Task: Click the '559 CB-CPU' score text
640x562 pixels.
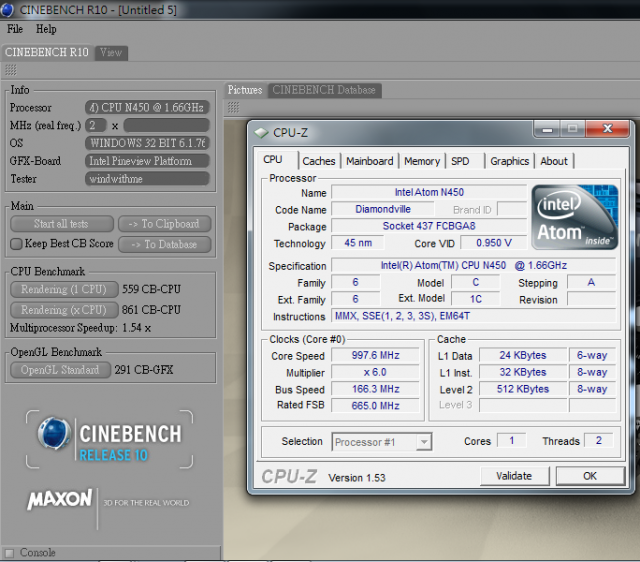Action: 151,289
